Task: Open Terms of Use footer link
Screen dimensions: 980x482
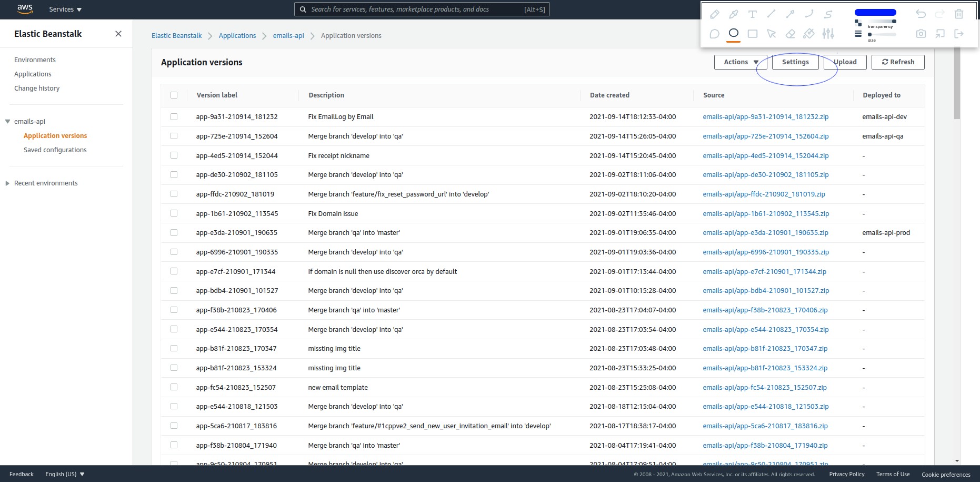Action: [893, 474]
